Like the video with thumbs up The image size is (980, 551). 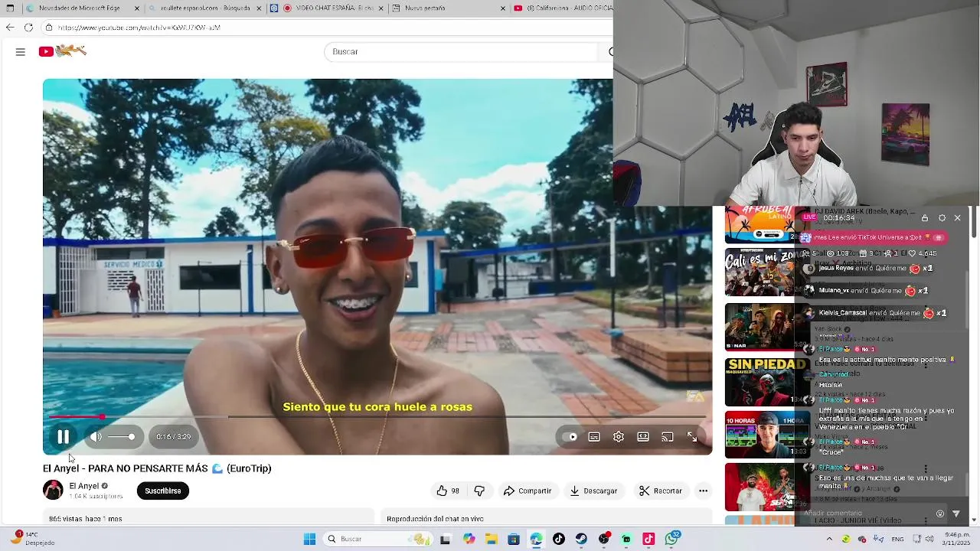pos(448,491)
